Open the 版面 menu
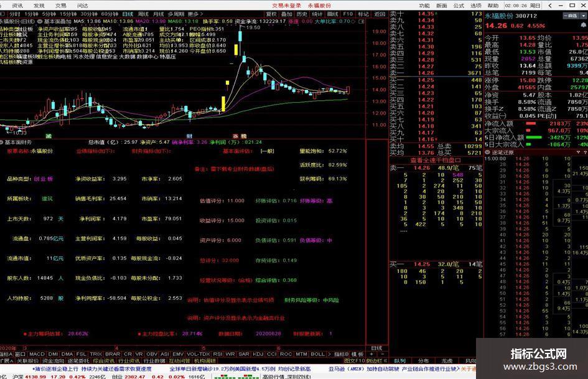This screenshot has width=588, height=379. point(442,5)
